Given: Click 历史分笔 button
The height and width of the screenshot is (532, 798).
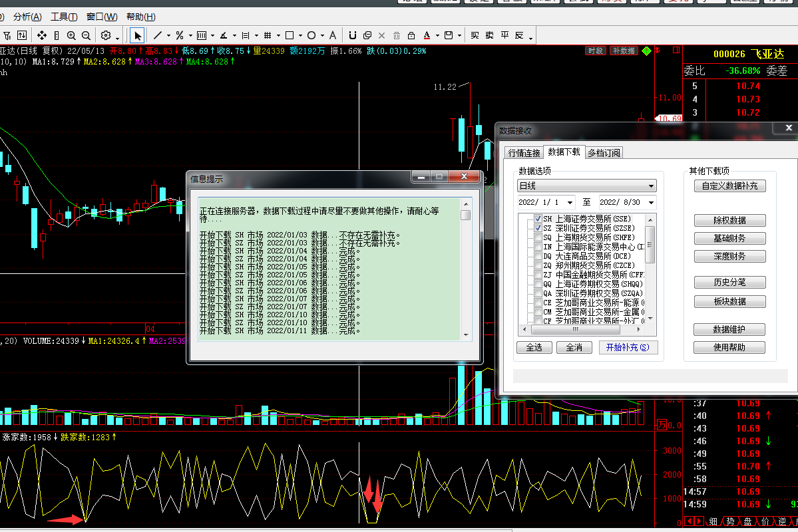Looking at the screenshot, I should coord(730,282).
